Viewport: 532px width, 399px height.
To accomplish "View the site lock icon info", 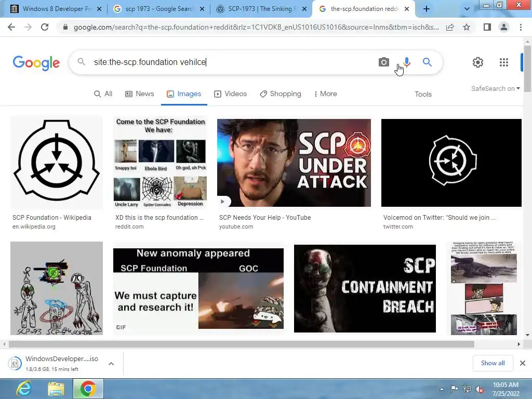I will [65, 27].
